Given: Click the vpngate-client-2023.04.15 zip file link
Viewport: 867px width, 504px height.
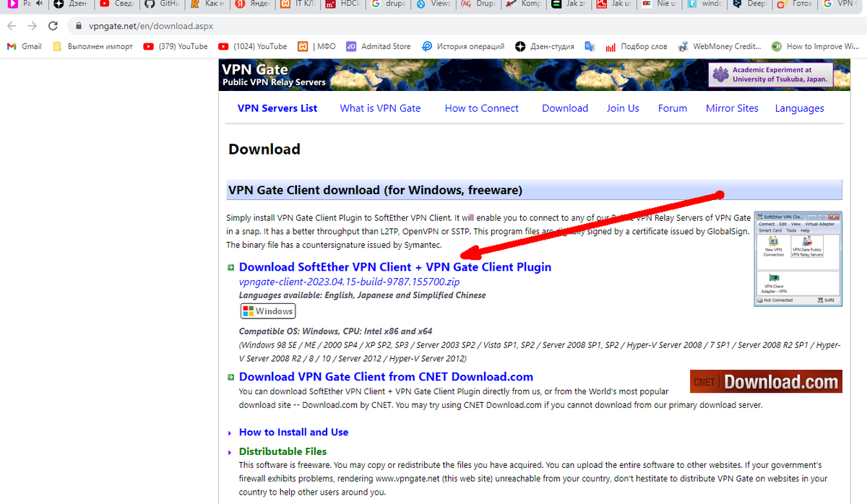Looking at the screenshot, I should pyautogui.click(x=350, y=282).
